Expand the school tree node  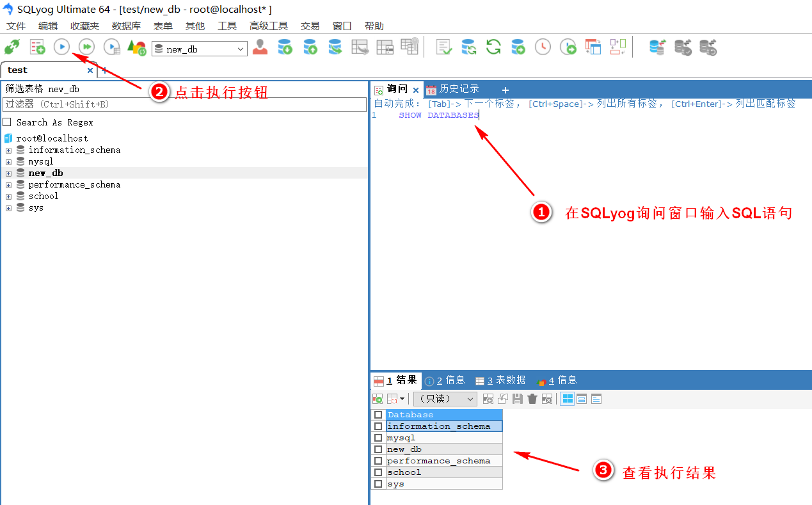coord(9,196)
